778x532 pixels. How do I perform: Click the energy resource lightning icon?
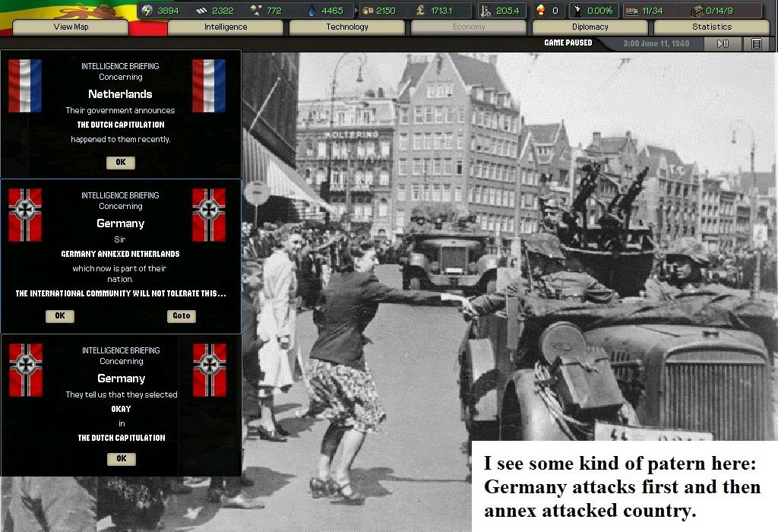147,11
